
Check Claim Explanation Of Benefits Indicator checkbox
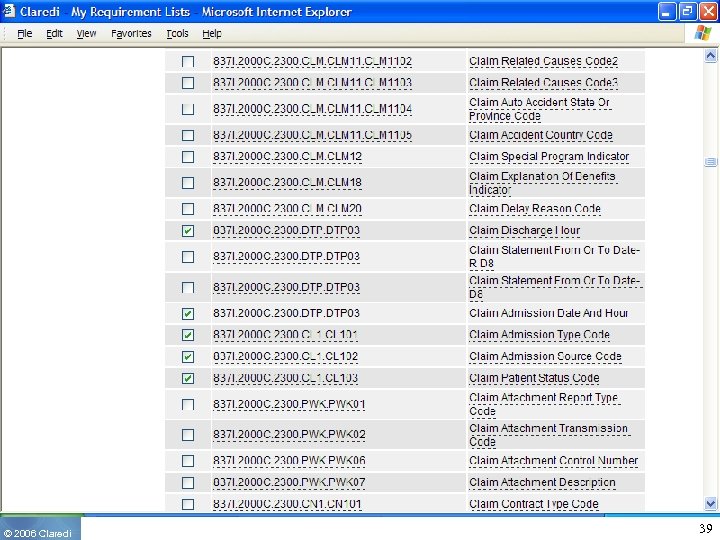pos(188,183)
